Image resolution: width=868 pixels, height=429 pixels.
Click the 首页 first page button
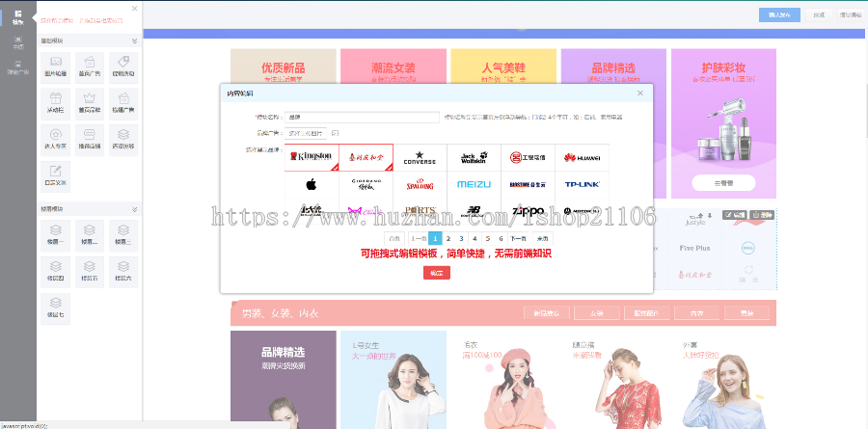(x=394, y=238)
